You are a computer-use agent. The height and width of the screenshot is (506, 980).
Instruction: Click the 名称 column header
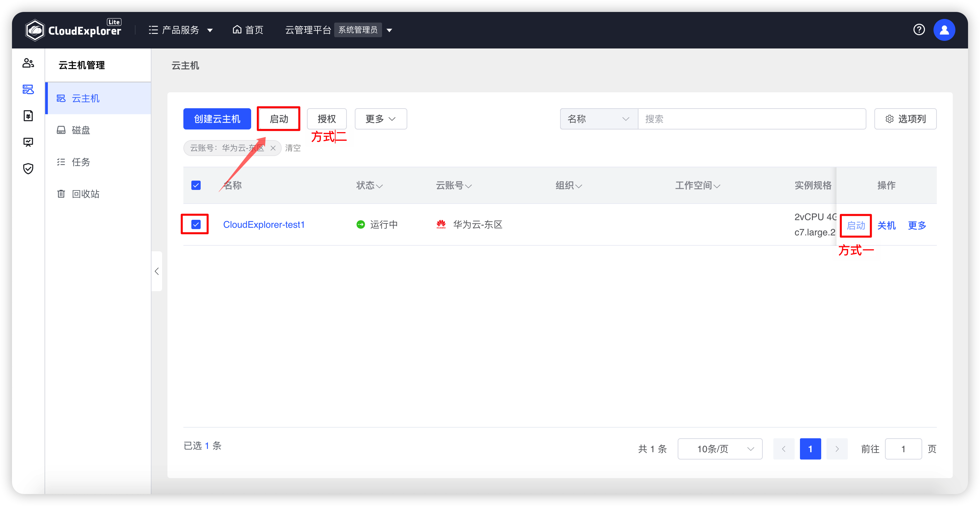pyautogui.click(x=233, y=186)
